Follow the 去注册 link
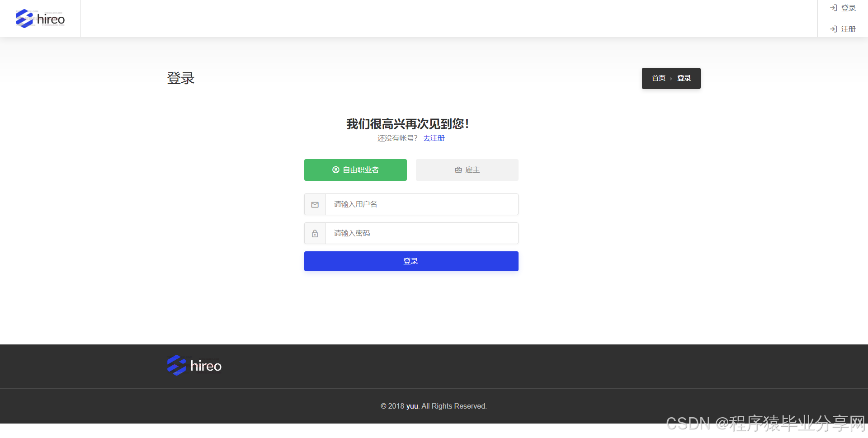This screenshot has width=868, height=438. (x=434, y=138)
